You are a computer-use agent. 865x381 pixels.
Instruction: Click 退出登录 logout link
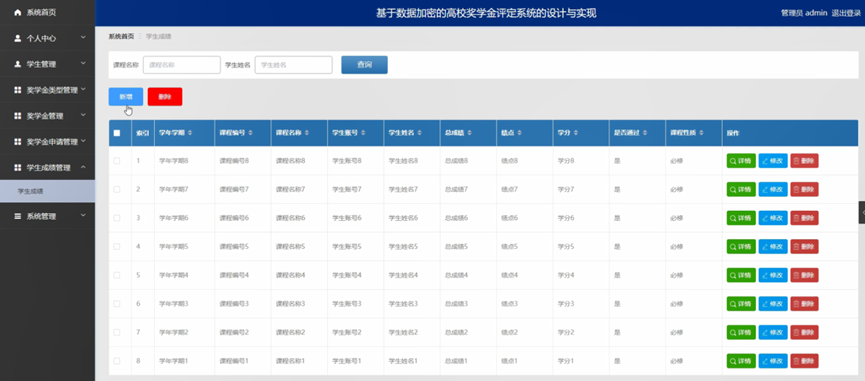(846, 13)
